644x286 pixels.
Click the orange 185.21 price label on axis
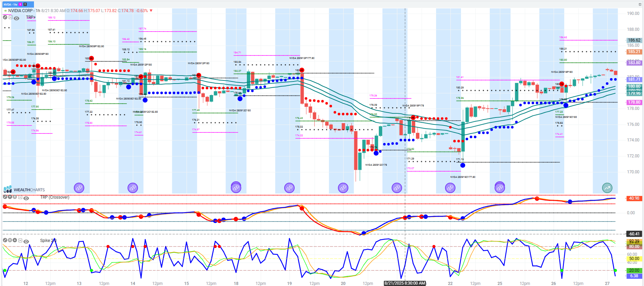tap(634, 52)
